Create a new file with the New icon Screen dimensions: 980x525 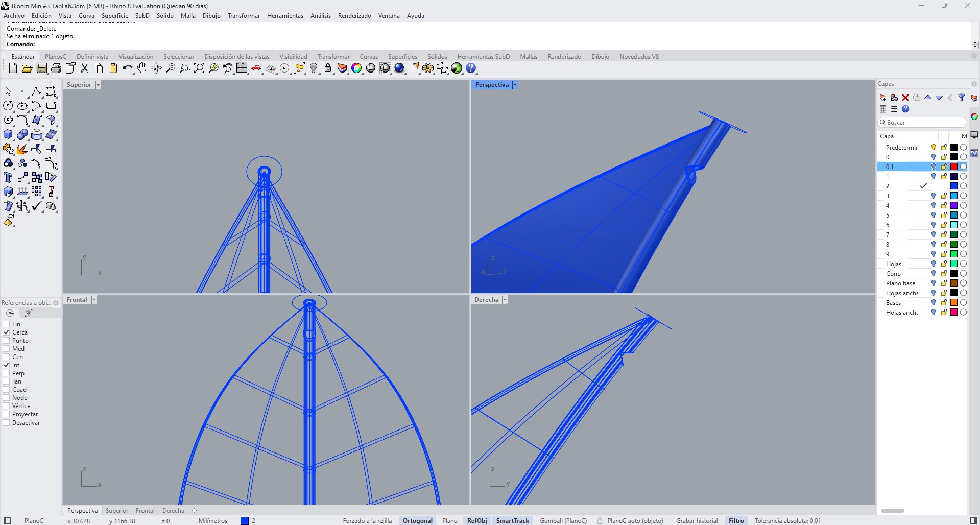(13, 68)
